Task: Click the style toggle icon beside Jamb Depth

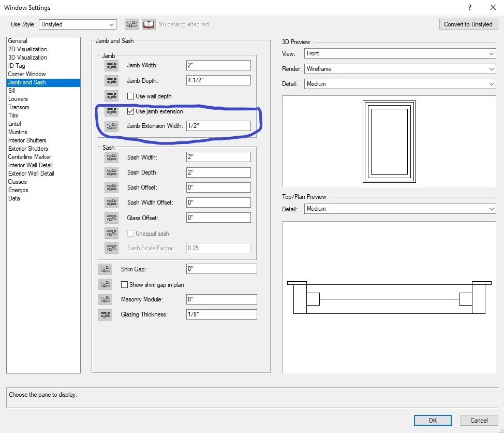Action: tap(111, 81)
